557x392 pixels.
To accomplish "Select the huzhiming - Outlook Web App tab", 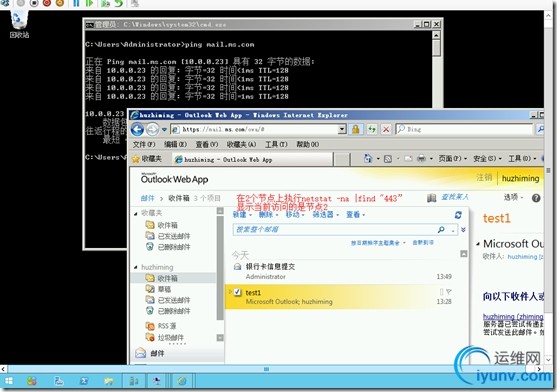I will point(253,159).
